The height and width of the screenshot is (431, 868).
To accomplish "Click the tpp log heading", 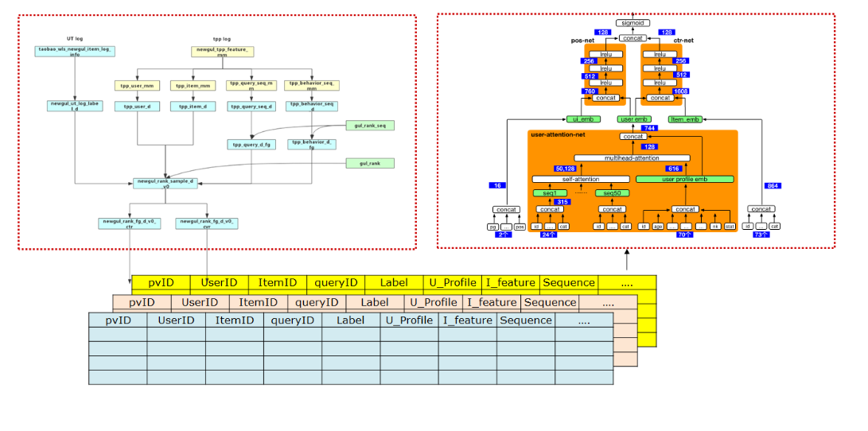I will pyautogui.click(x=221, y=39).
